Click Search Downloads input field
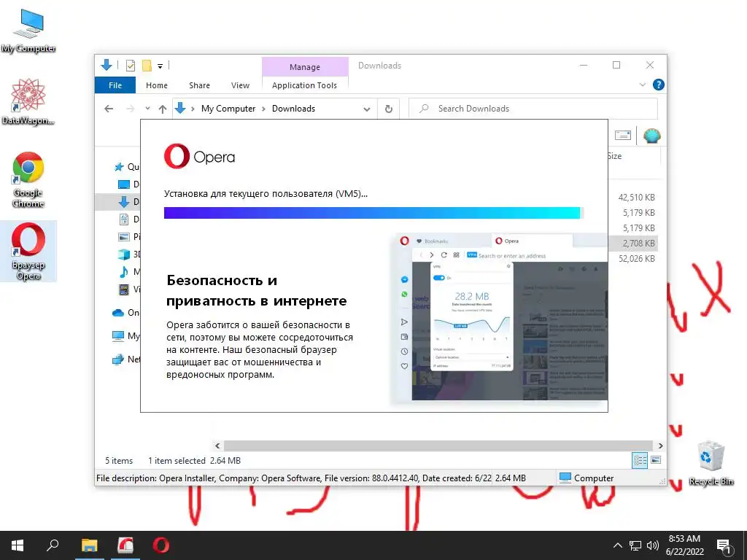Screen dimensions: 747x560 click(533, 109)
